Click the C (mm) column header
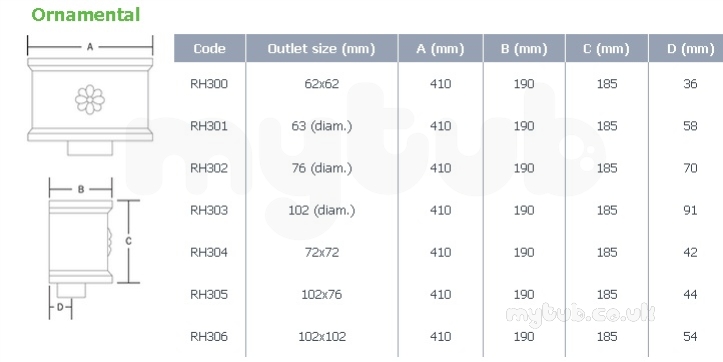This screenshot has width=723, height=362. (x=606, y=48)
